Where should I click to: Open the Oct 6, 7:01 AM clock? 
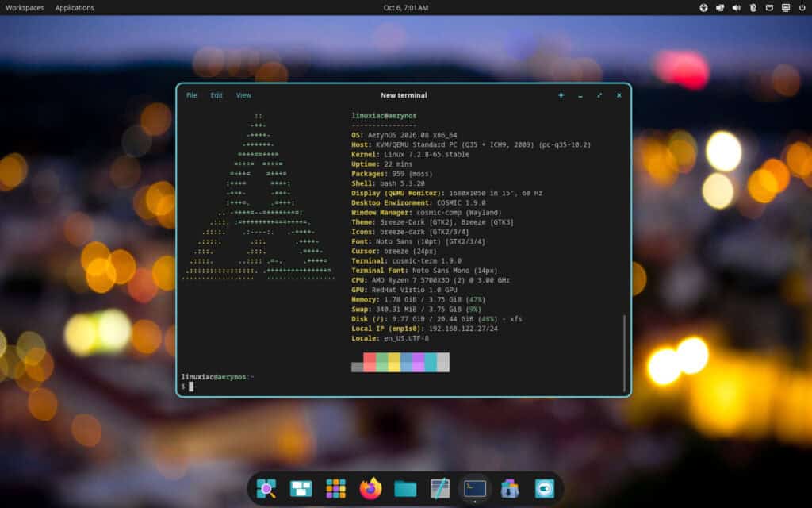(x=406, y=8)
